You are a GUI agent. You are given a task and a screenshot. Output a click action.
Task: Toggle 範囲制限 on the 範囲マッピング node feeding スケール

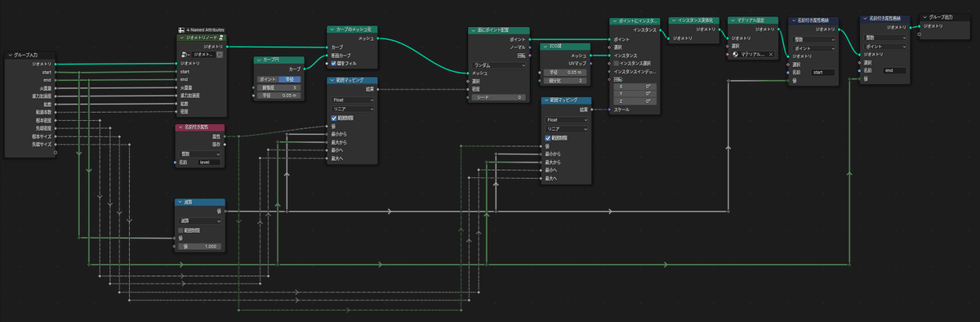pyautogui.click(x=549, y=138)
